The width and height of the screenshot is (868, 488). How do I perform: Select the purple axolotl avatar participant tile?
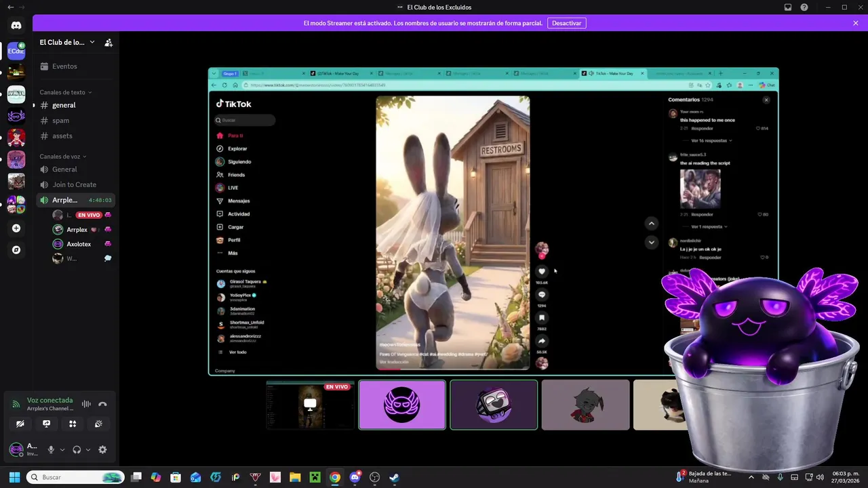pos(402,405)
